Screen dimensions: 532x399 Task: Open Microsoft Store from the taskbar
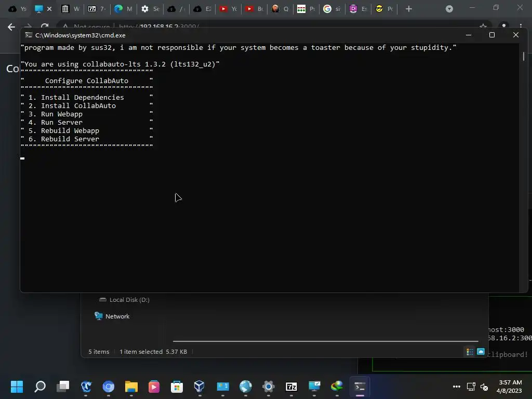[x=177, y=387]
